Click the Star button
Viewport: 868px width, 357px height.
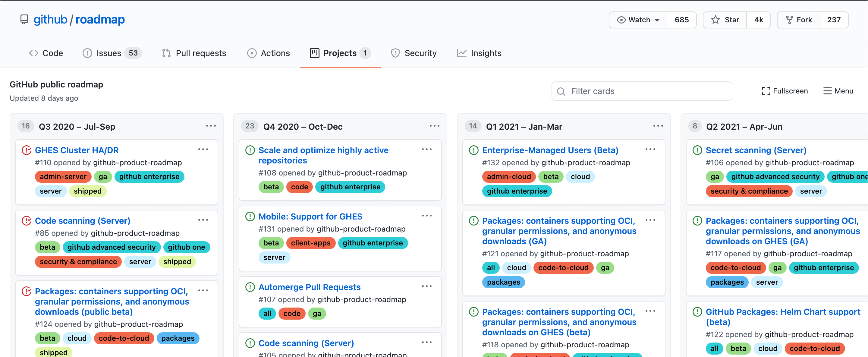click(x=725, y=20)
